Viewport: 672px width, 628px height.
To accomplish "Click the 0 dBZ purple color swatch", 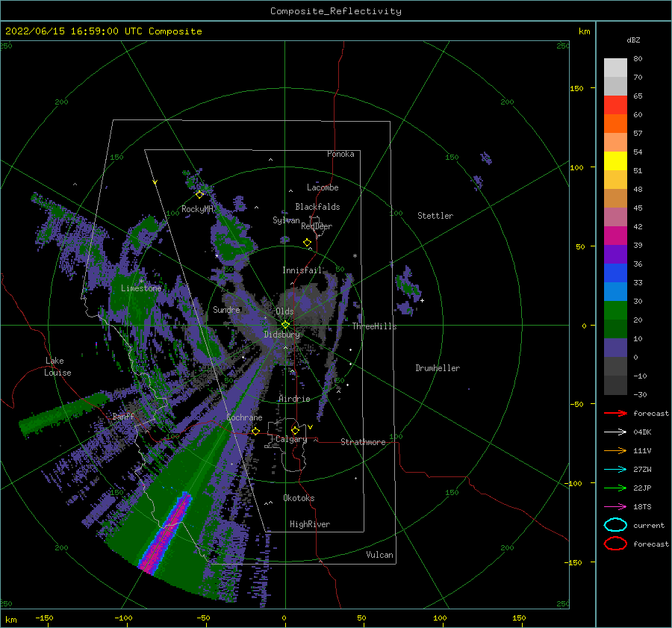I will (615, 348).
